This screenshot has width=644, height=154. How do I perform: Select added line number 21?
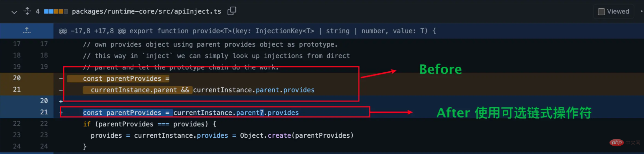point(44,112)
